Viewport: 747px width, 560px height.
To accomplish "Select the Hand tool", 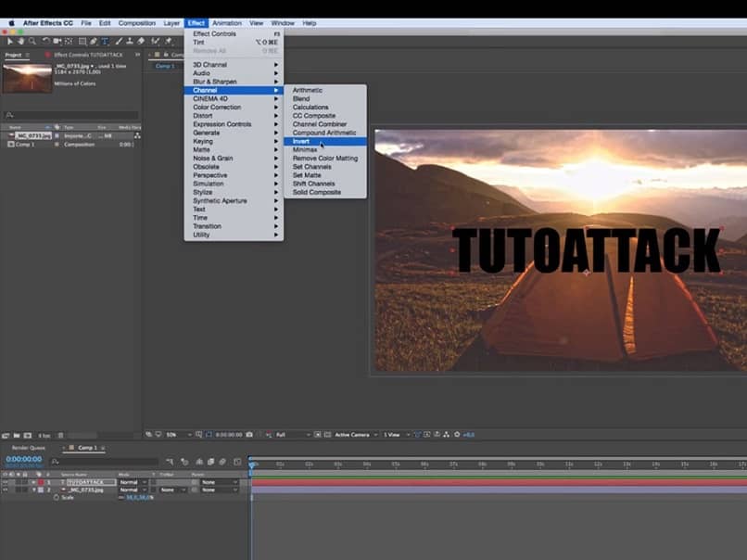I will click(x=21, y=41).
